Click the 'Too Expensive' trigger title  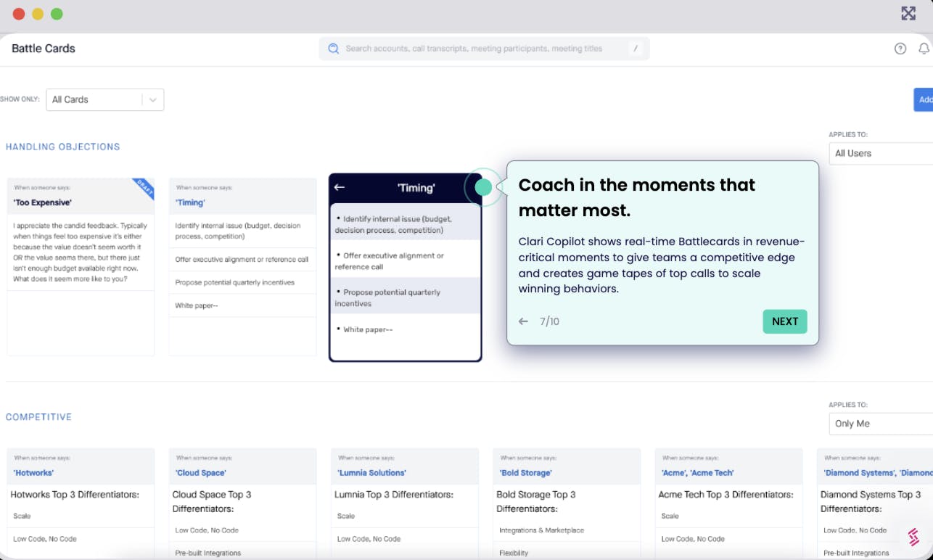(42, 203)
